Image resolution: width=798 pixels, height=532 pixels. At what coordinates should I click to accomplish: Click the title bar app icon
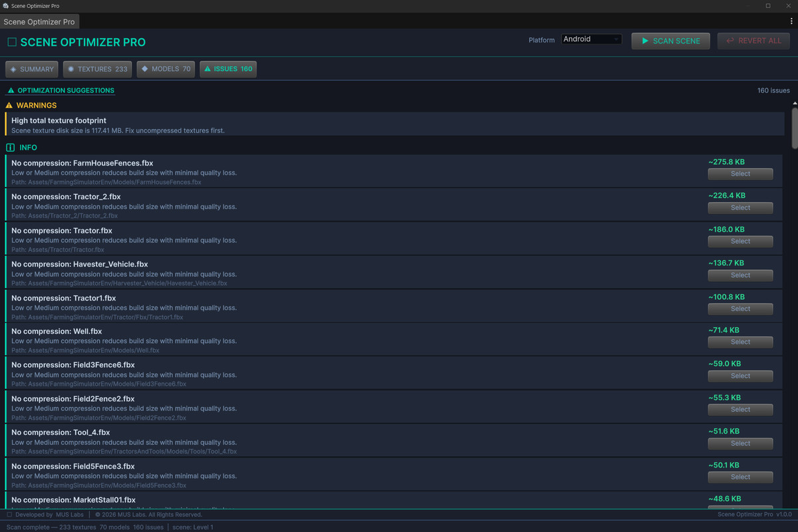pyautogui.click(x=5, y=5)
